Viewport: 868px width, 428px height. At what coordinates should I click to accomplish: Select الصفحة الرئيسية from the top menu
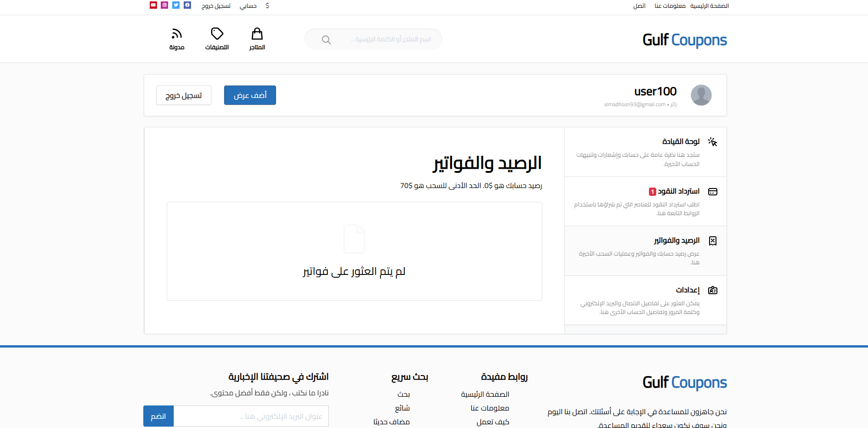pyautogui.click(x=709, y=6)
